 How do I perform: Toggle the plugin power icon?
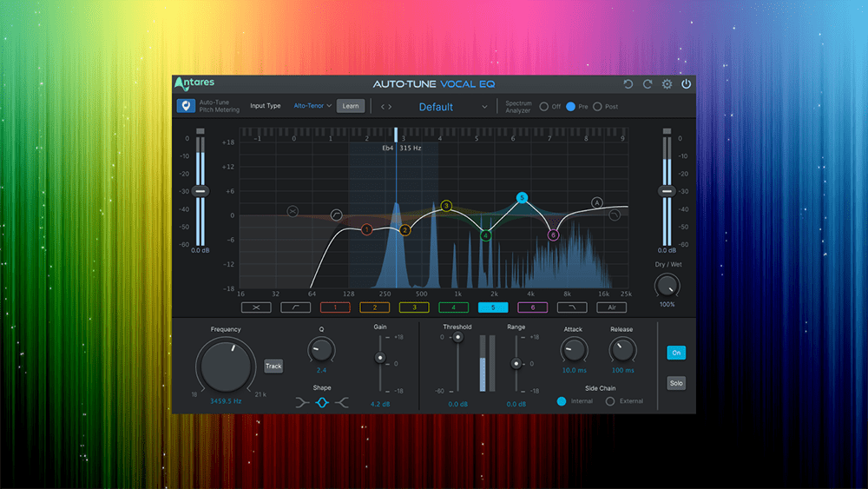point(686,84)
